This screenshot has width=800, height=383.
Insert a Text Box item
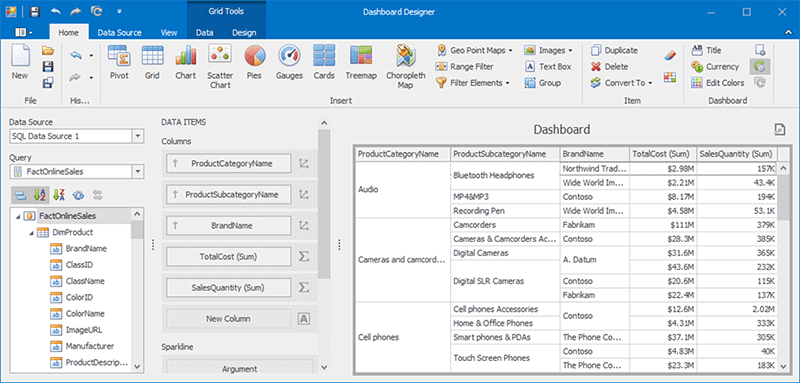pos(548,67)
